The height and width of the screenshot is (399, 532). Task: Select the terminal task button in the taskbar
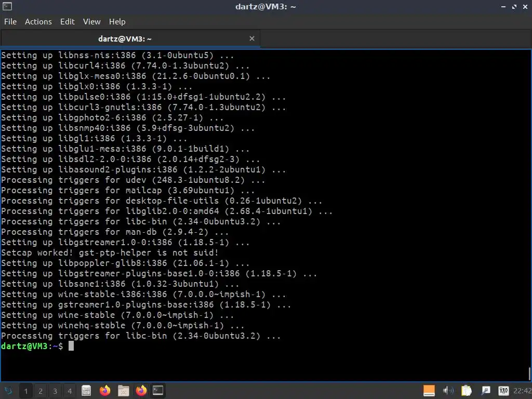(x=158, y=391)
